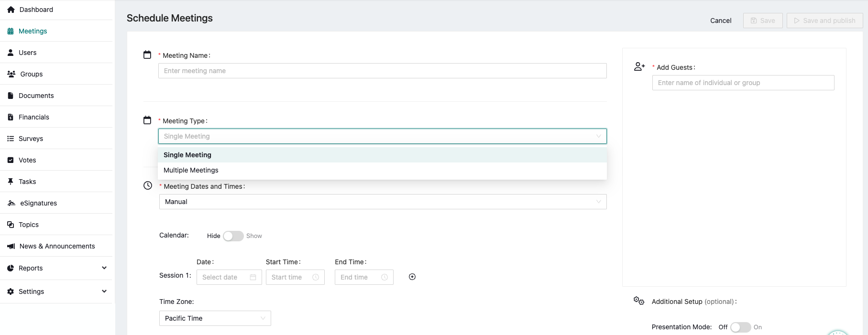Viewport: 868px width, 335px height.
Task: Click the clock icon in End time field
Action: (x=385, y=277)
